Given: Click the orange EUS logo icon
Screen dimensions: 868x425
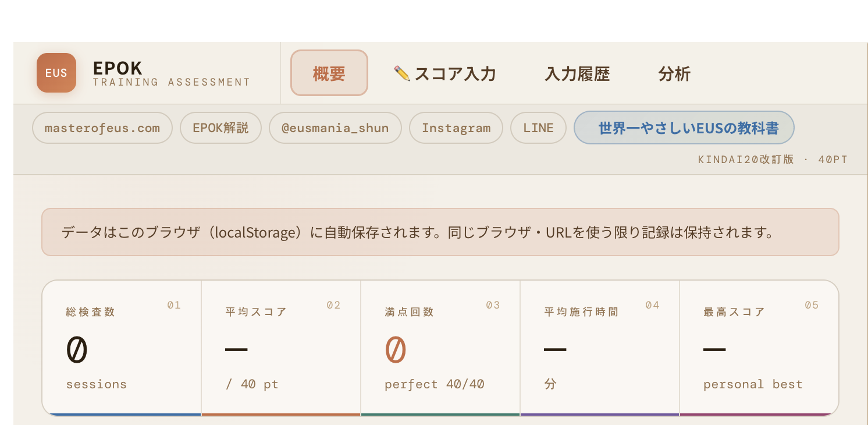Looking at the screenshot, I should click(56, 73).
